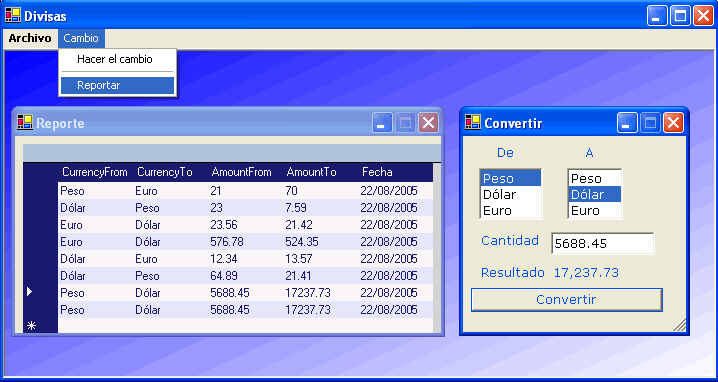Click the Reporte grid vertical scrollbar

click(437, 248)
